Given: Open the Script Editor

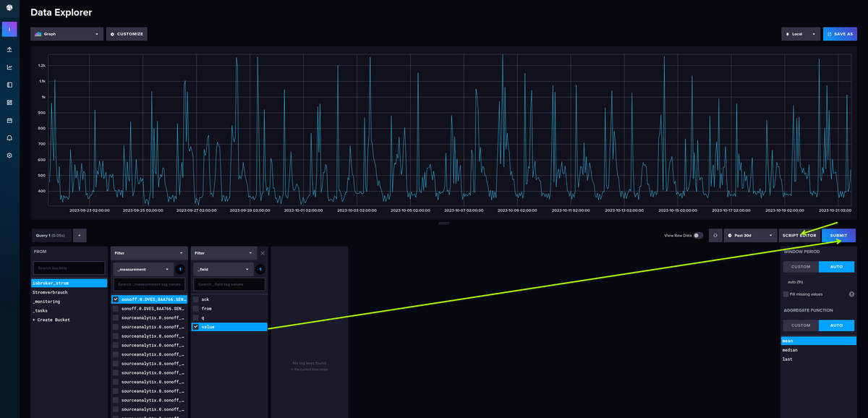Looking at the screenshot, I should pyautogui.click(x=799, y=236).
